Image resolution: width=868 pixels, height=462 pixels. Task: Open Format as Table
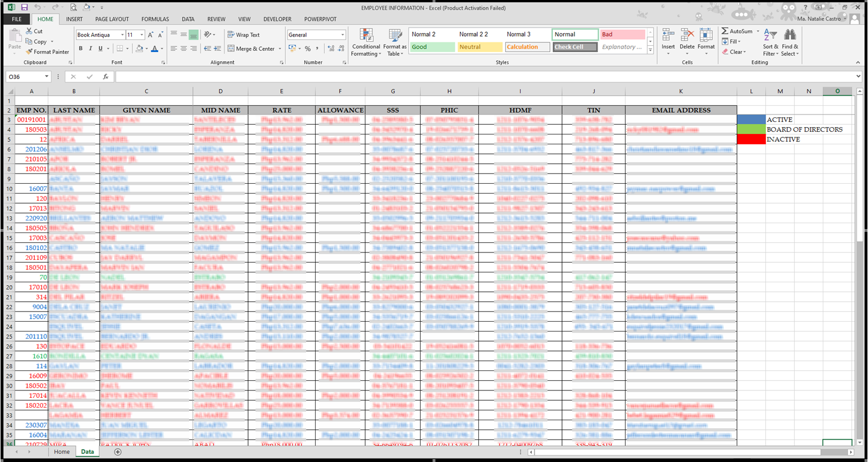(395, 42)
